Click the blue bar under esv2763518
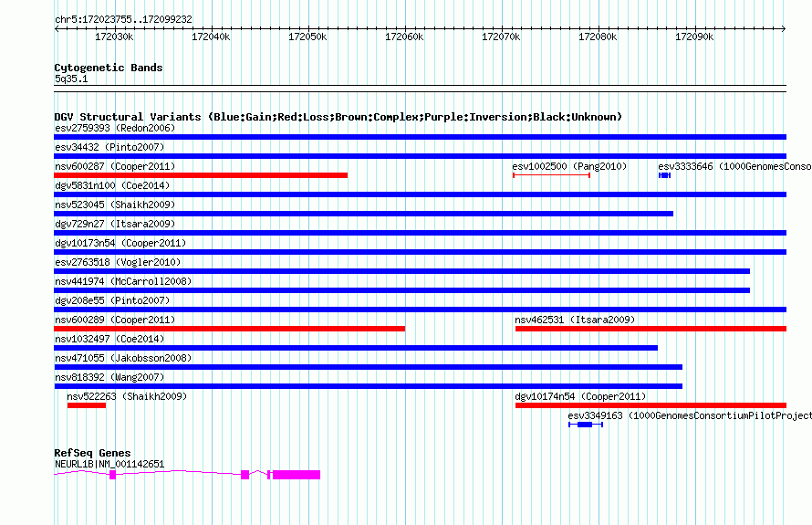This screenshot has width=812, height=525. click(401, 271)
